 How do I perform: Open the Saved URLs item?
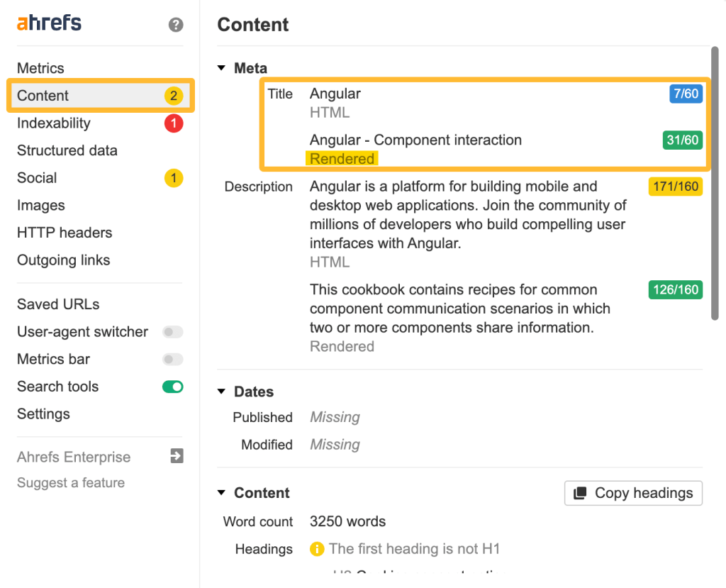58,304
